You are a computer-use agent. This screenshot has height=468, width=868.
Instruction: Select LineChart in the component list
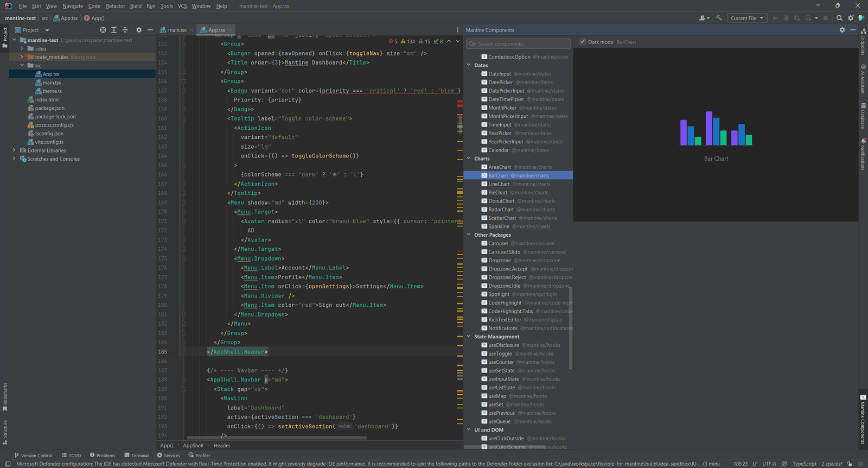[x=518, y=184]
